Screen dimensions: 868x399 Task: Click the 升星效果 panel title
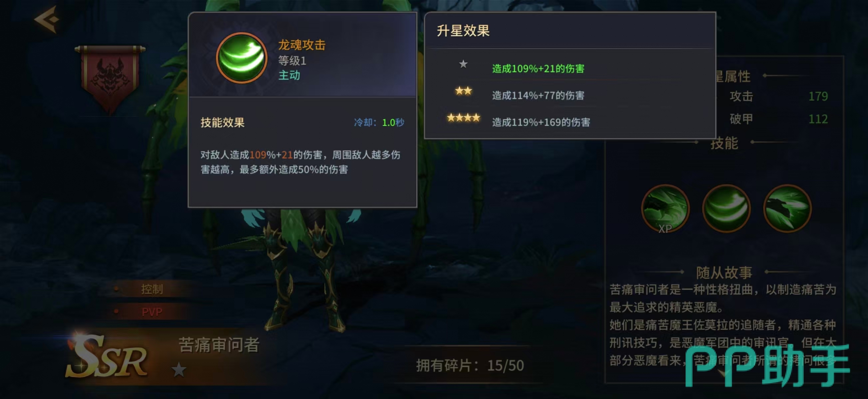[x=463, y=31]
